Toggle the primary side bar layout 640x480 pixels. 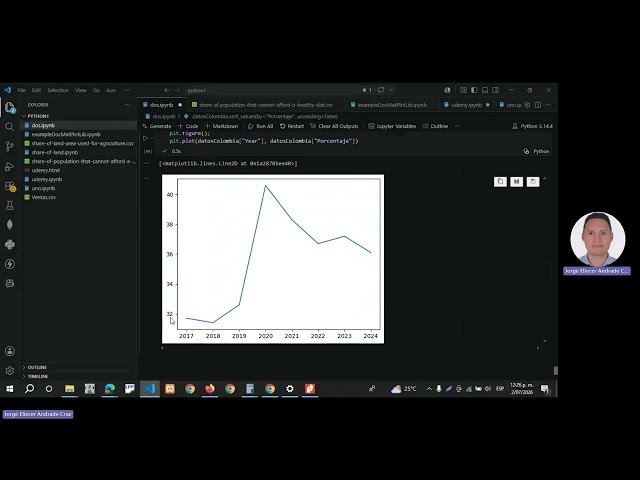pos(474,90)
